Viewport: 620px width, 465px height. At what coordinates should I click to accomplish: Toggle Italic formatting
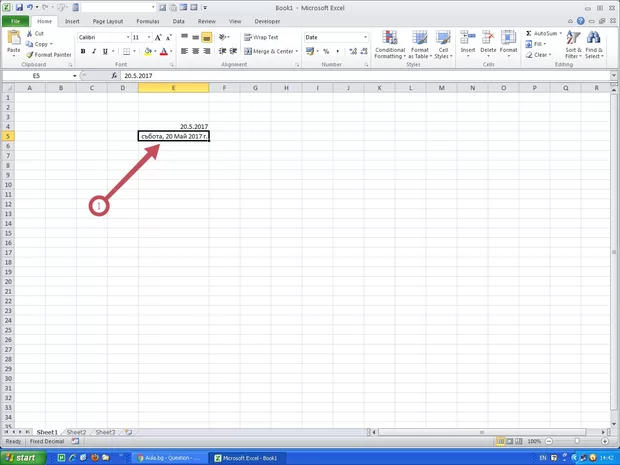[x=94, y=51]
